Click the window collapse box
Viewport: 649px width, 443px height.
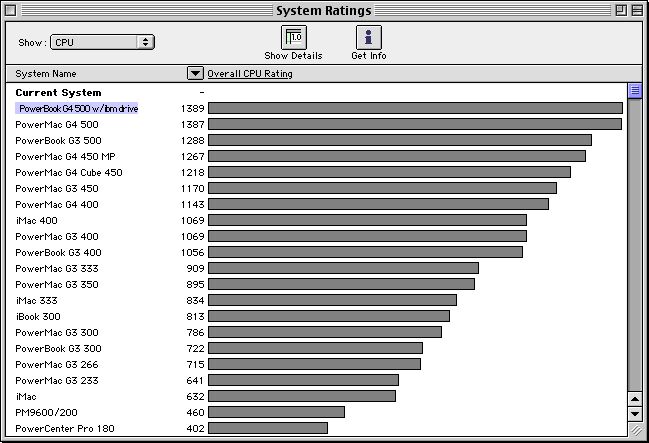637,10
